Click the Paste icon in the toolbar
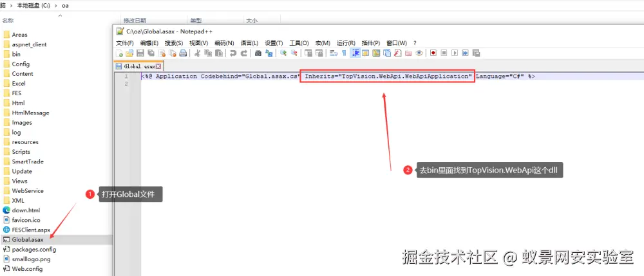644x276 pixels. [x=219, y=53]
